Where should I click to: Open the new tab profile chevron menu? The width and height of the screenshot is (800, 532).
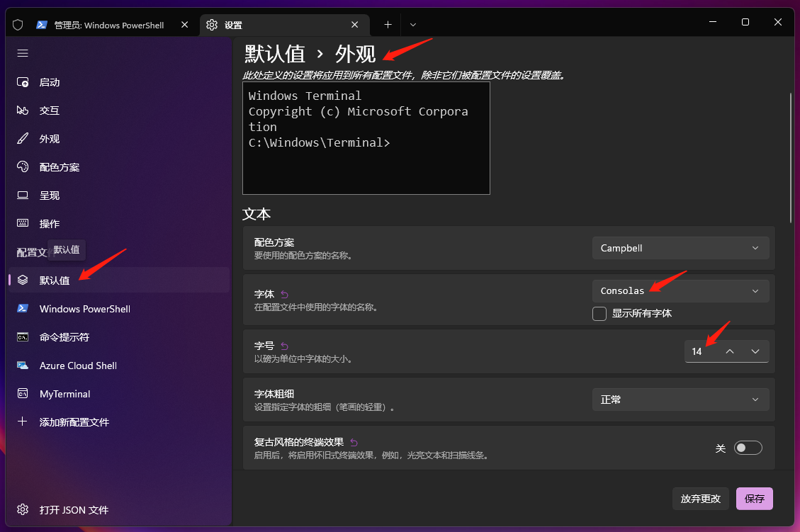[x=413, y=23]
